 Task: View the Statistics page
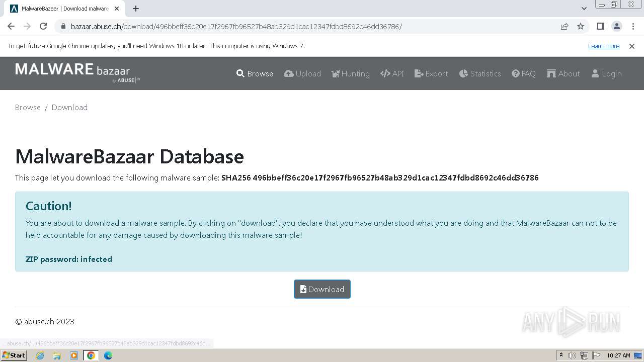tap(480, 73)
